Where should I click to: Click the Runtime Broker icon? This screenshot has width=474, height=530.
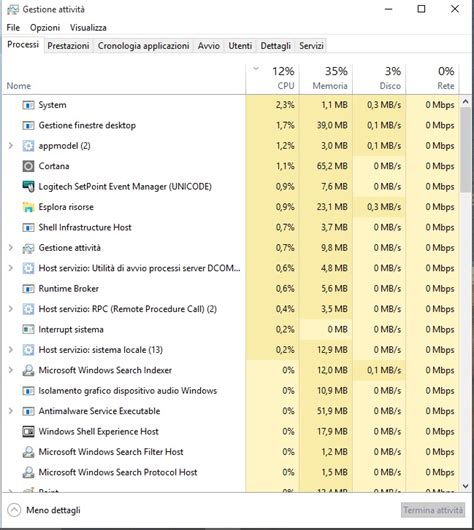[x=28, y=289]
